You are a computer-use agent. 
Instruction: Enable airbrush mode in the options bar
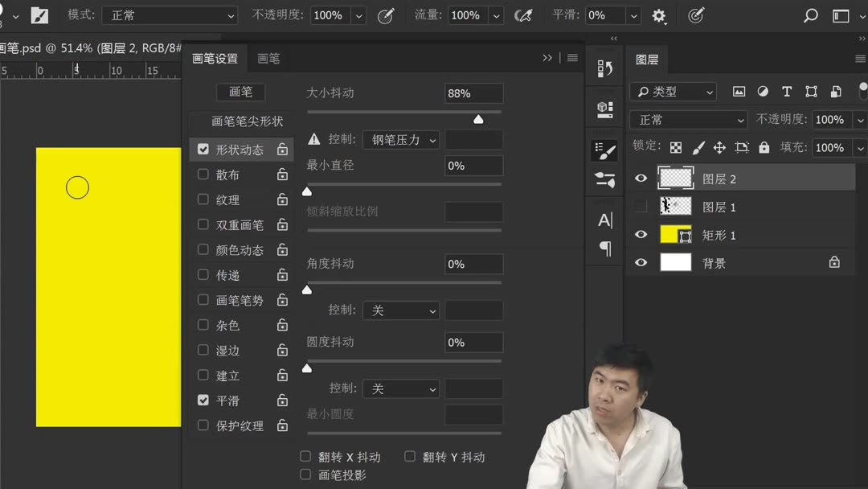point(523,14)
